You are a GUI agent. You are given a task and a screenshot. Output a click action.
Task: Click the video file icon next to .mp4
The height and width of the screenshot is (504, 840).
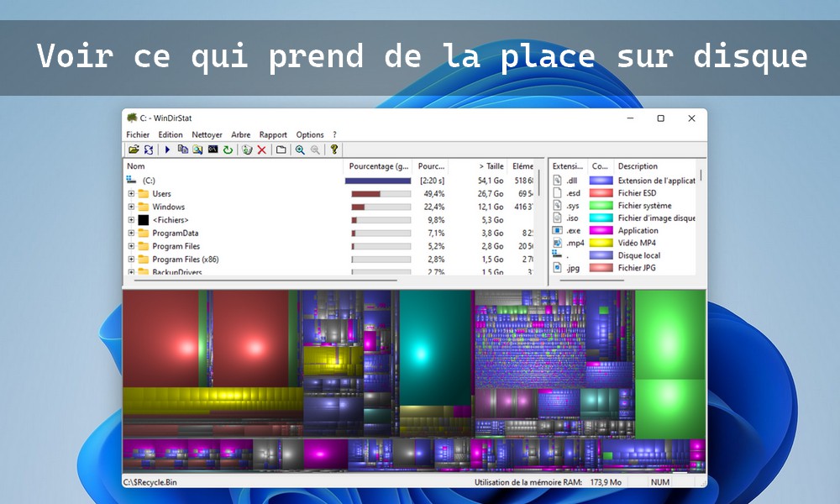click(x=557, y=243)
